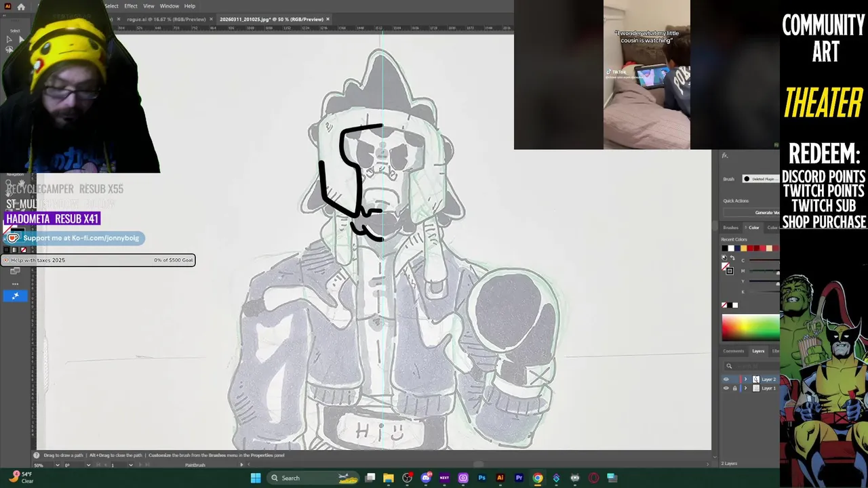Open Google Chrome from taskbar
Image resolution: width=868 pixels, height=488 pixels.
(537, 478)
